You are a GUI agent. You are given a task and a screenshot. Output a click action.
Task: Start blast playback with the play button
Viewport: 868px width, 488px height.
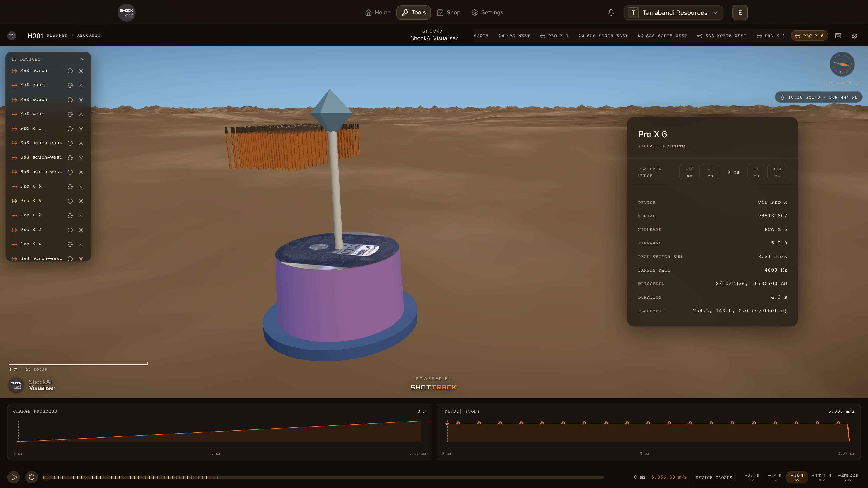14,477
